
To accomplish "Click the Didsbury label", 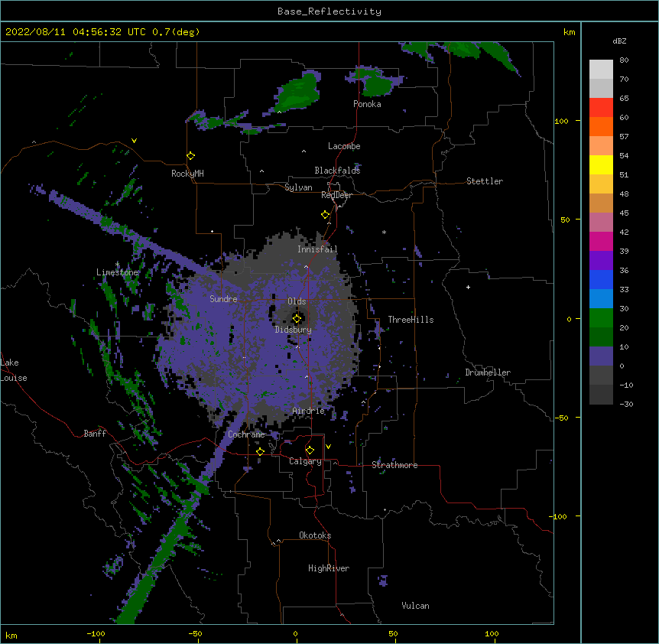I will 294,330.
